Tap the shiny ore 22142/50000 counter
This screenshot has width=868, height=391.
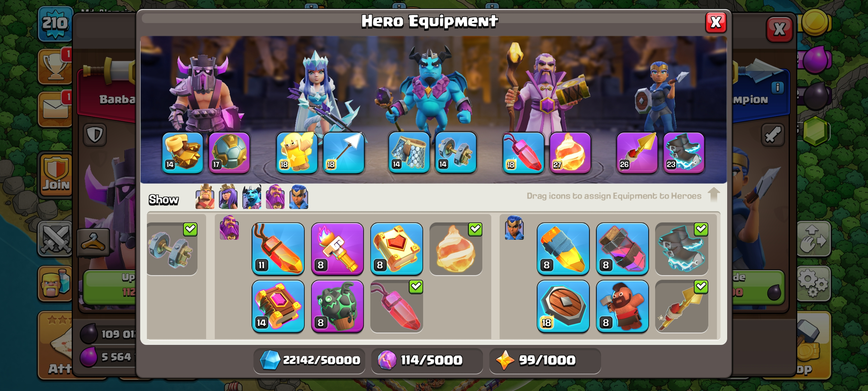click(309, 360)
